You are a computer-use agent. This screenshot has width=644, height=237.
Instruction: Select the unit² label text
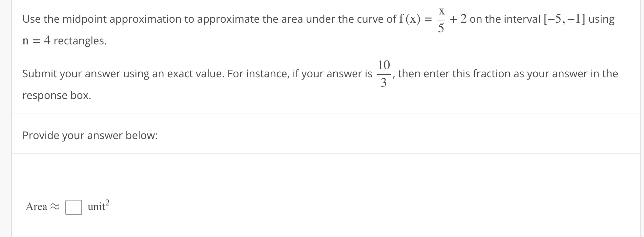coord(96,207)
